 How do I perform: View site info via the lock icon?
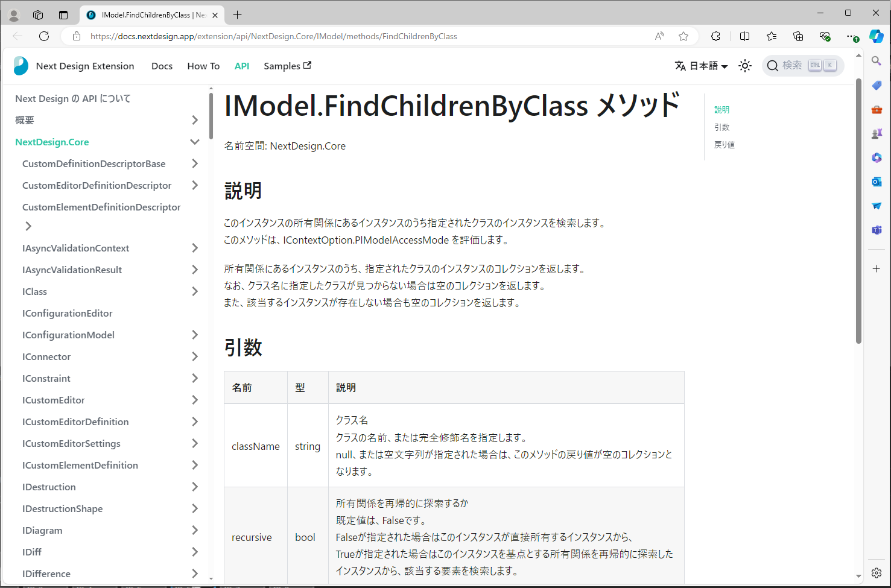coord(77,36)
